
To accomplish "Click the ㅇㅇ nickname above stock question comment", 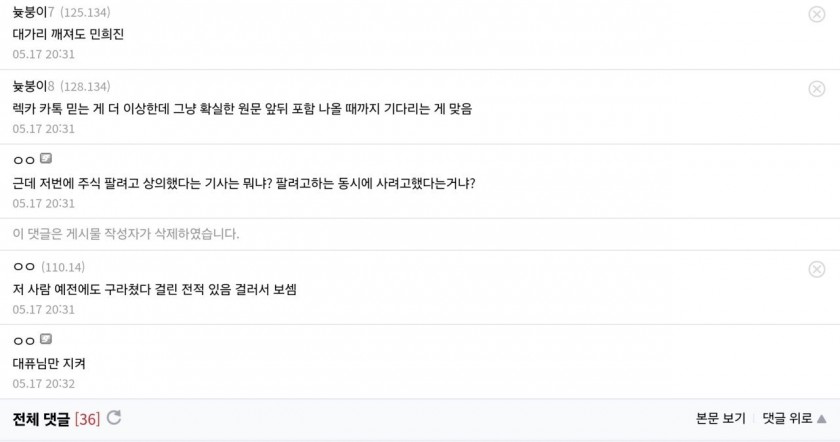I will 24,160.
